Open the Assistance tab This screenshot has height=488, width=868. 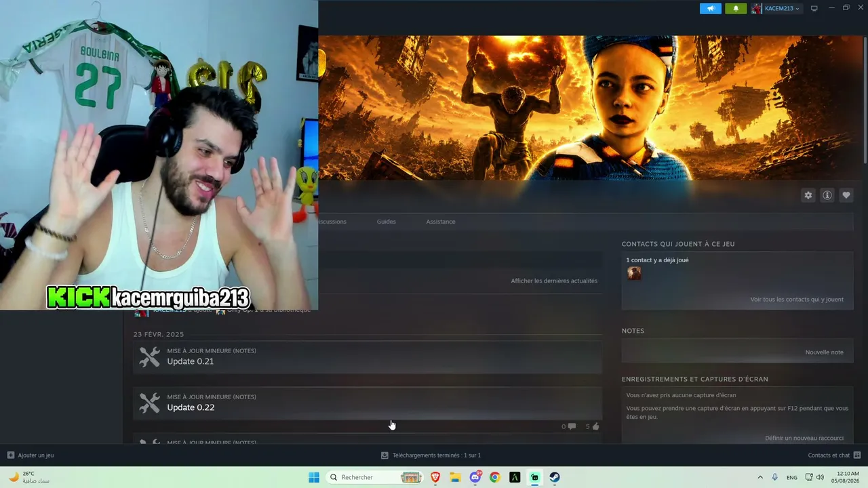pyautogui.click(x=441, y=222)
